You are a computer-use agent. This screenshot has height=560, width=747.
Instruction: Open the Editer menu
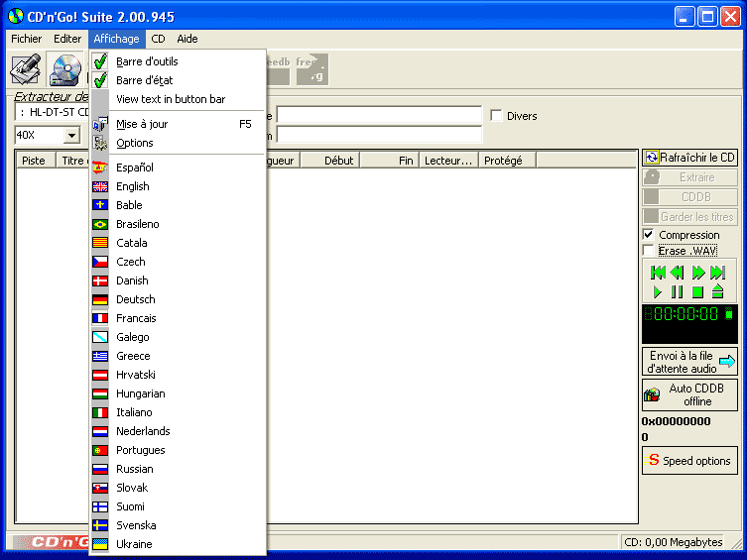[67, 39]
